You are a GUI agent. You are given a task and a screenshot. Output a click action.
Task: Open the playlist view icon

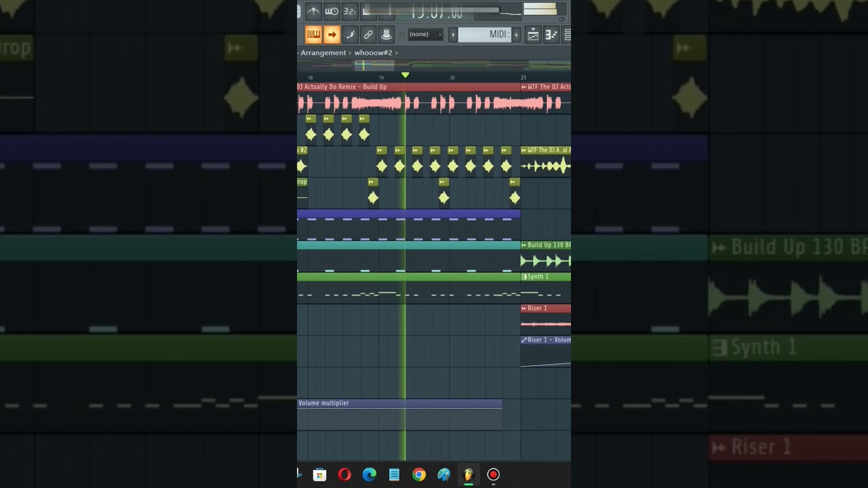(533, 35)
